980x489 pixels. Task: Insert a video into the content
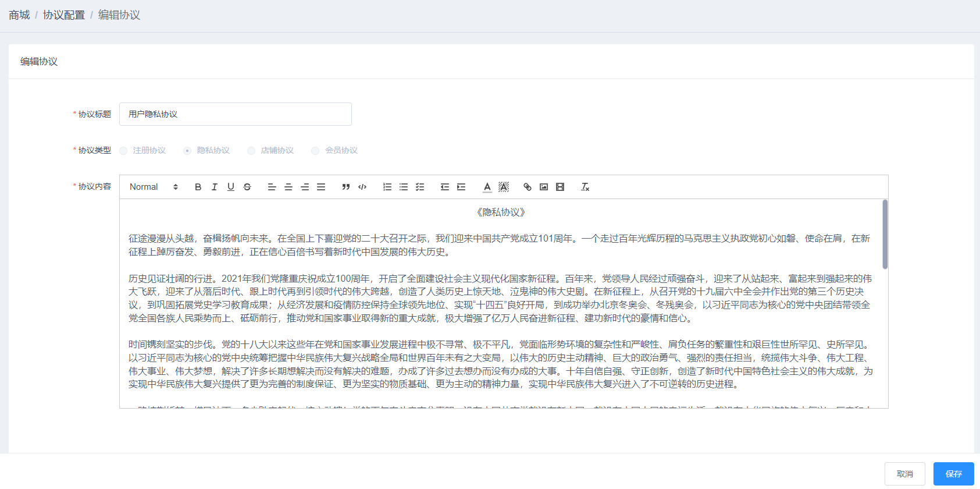point(560,187)
